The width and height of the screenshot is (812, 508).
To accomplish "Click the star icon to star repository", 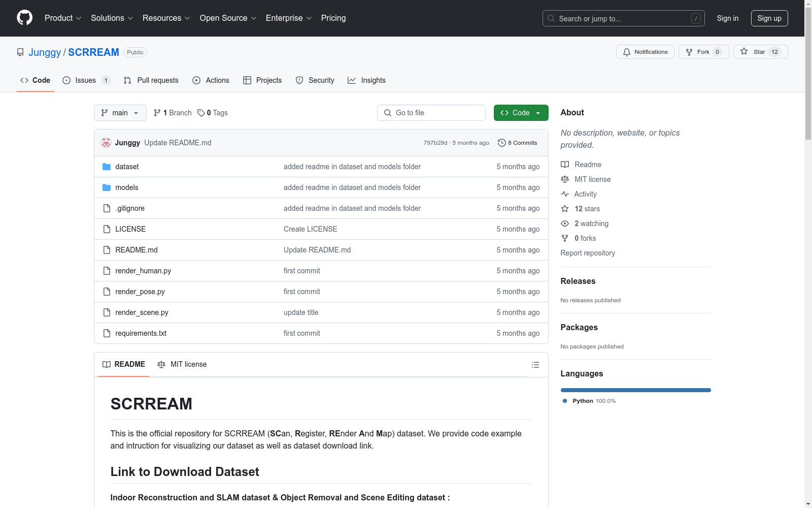I will (744, 51).
